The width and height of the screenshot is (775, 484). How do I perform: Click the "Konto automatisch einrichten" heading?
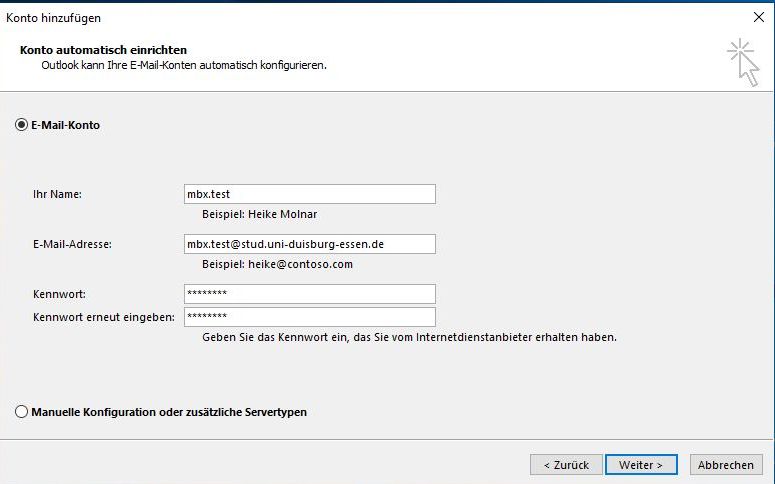click(103, 50)
